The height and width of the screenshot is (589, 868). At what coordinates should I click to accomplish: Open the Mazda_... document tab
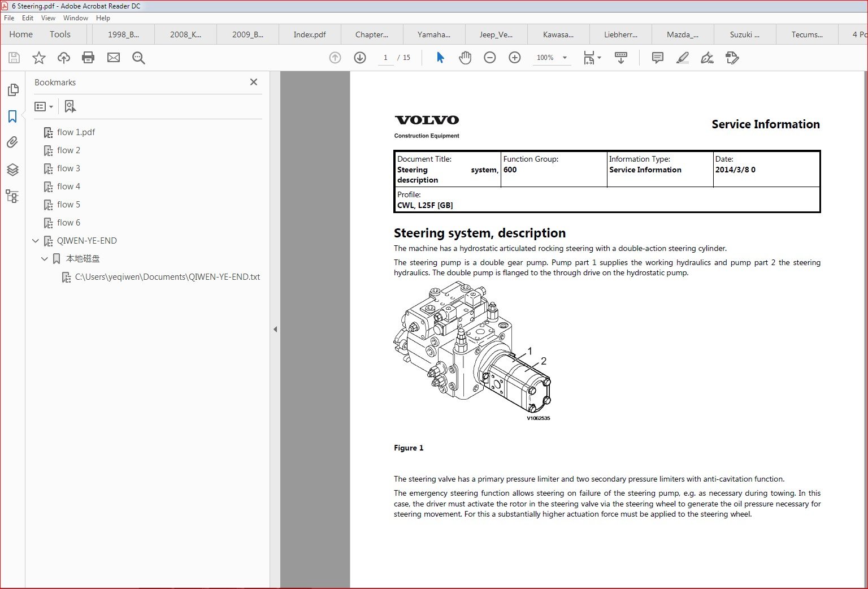click(683, 34)
